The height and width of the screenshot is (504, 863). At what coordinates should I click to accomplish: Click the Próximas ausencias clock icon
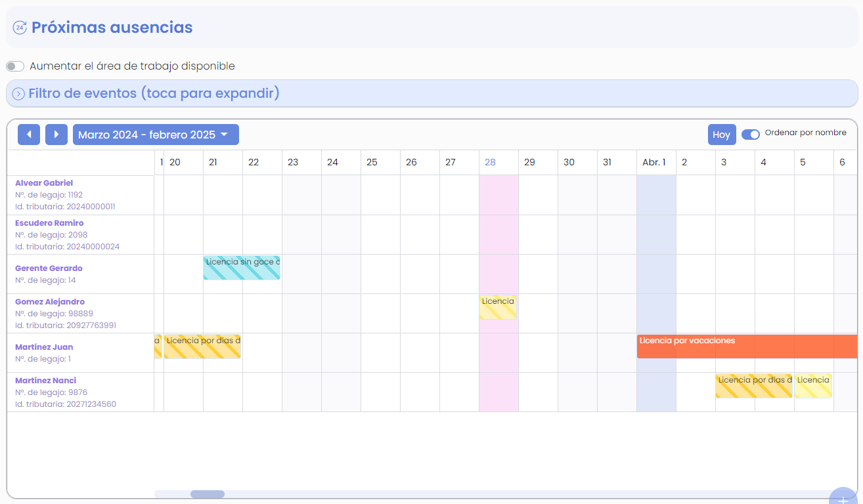point(20,28)
